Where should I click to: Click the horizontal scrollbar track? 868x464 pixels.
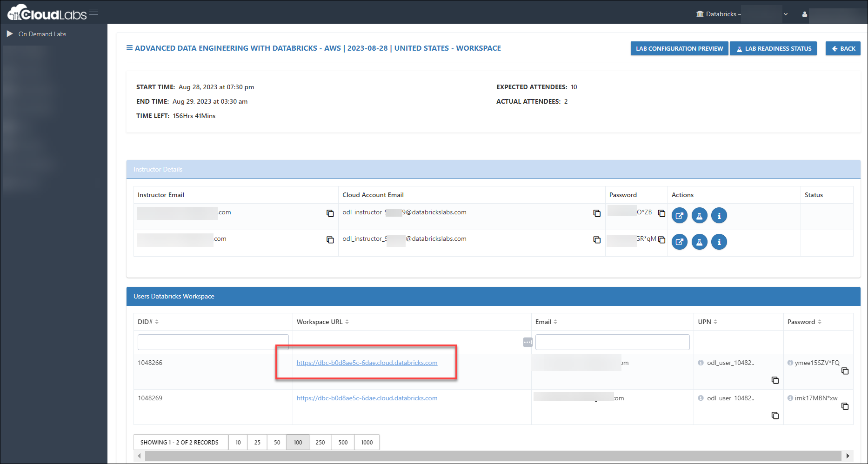[x=493, y=456]
